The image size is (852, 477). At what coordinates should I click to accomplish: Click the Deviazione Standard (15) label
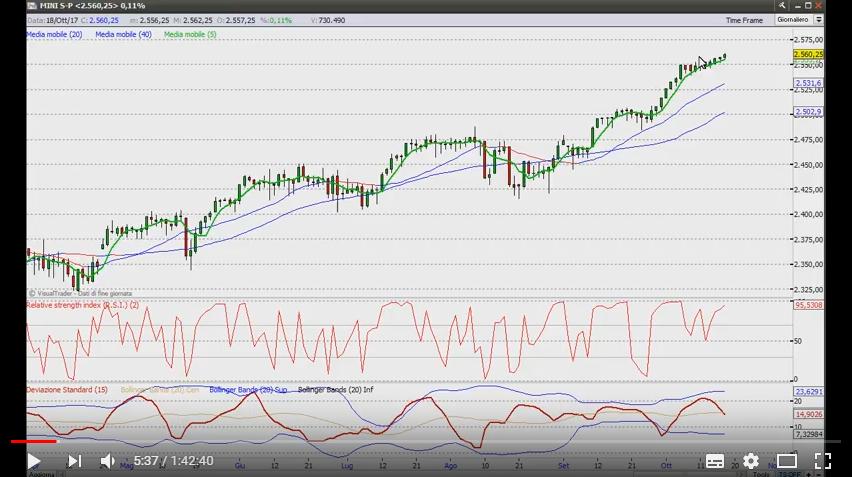coord(67,390)
